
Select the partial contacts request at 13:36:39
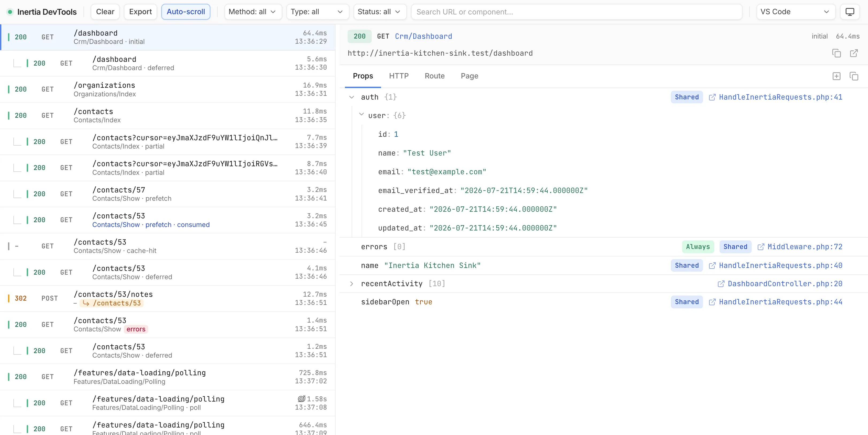pos(167,142)
